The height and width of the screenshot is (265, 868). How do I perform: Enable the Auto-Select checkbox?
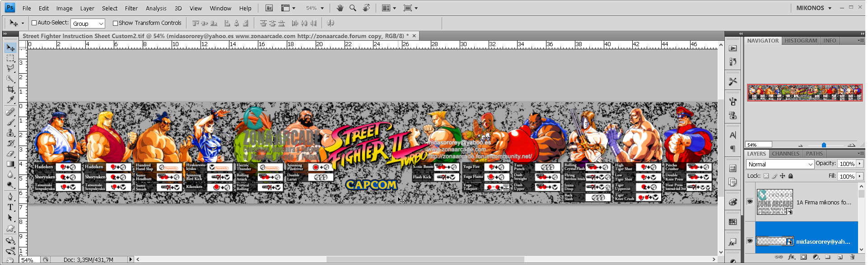[34, 23]
